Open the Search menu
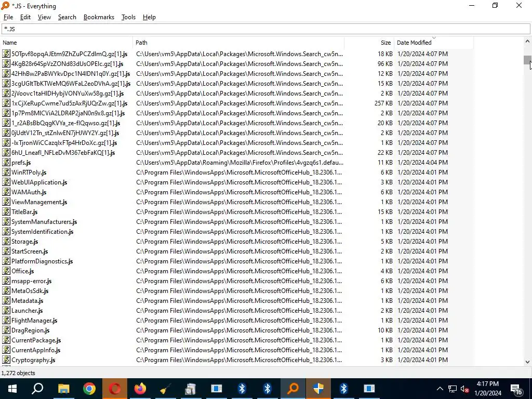The image size is (532, 399). [67, 17]
